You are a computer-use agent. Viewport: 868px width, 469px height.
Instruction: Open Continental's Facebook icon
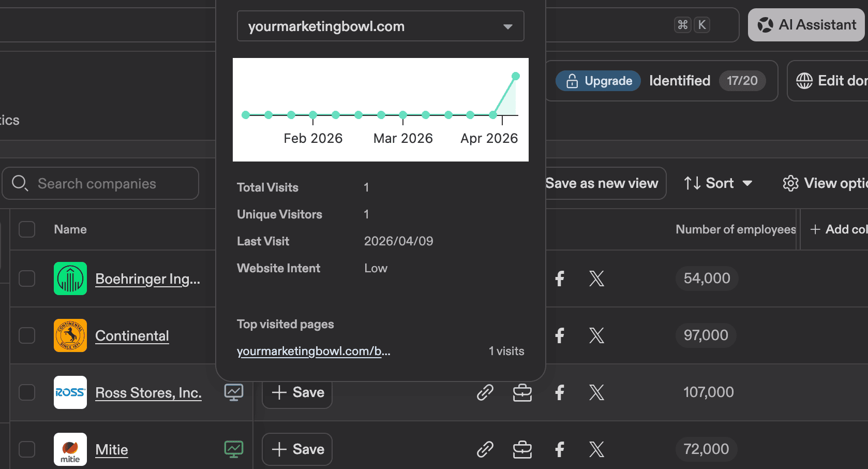click(x=559, y=335)
